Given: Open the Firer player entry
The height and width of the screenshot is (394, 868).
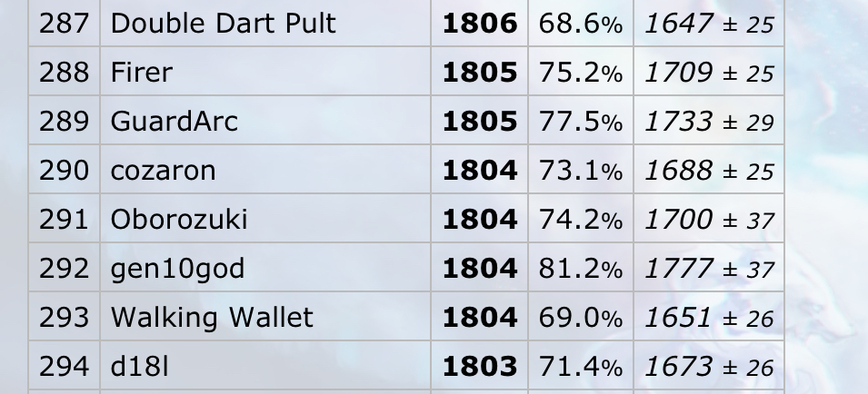Looking at the screenshot, I should pos(142,73).
